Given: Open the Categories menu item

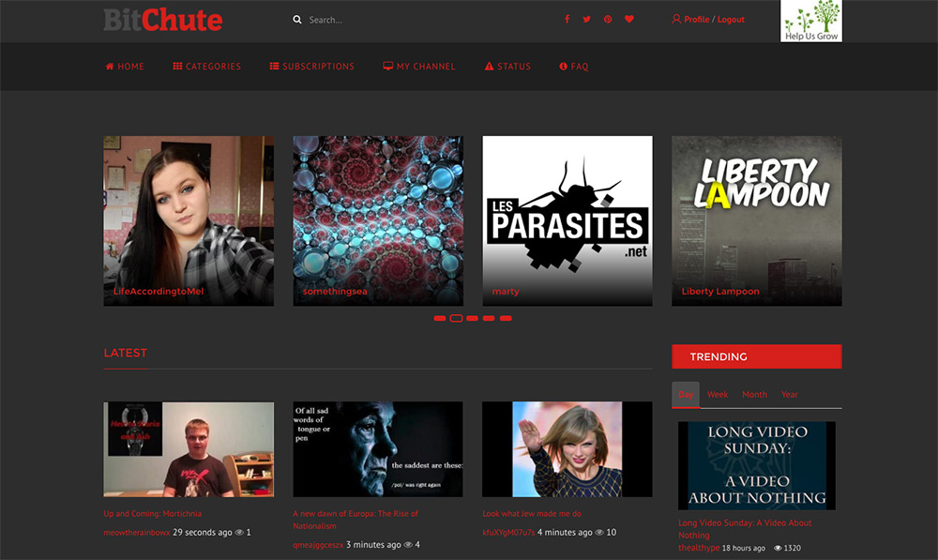Looking at the screenshot, I should point(207,67).
